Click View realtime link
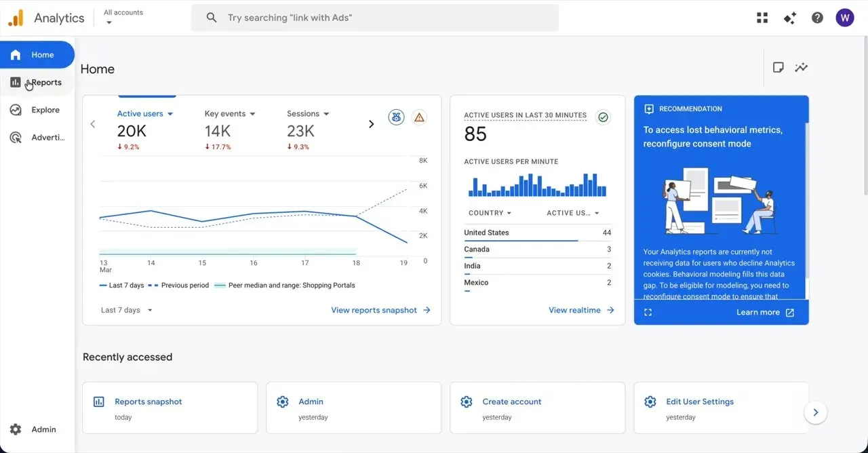 [581, 310]
